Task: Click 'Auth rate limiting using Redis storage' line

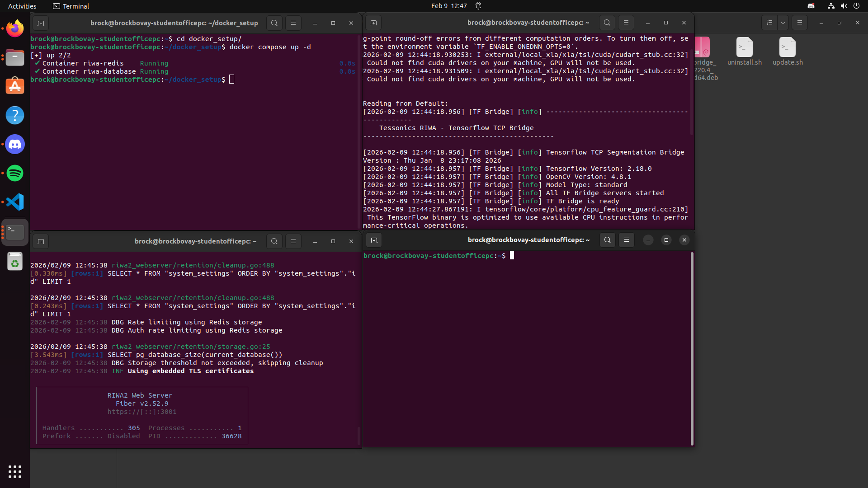Action: point(205,330)
